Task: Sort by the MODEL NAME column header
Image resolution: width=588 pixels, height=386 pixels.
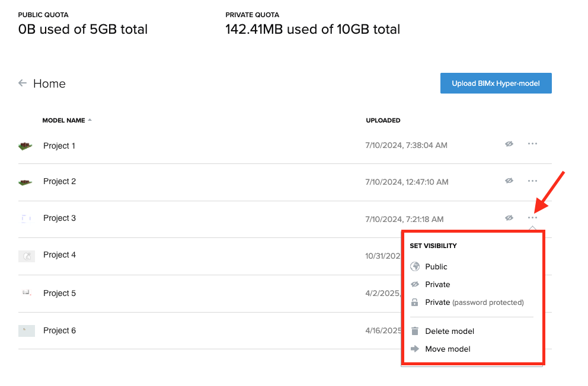Action: [x=64, y=120]
